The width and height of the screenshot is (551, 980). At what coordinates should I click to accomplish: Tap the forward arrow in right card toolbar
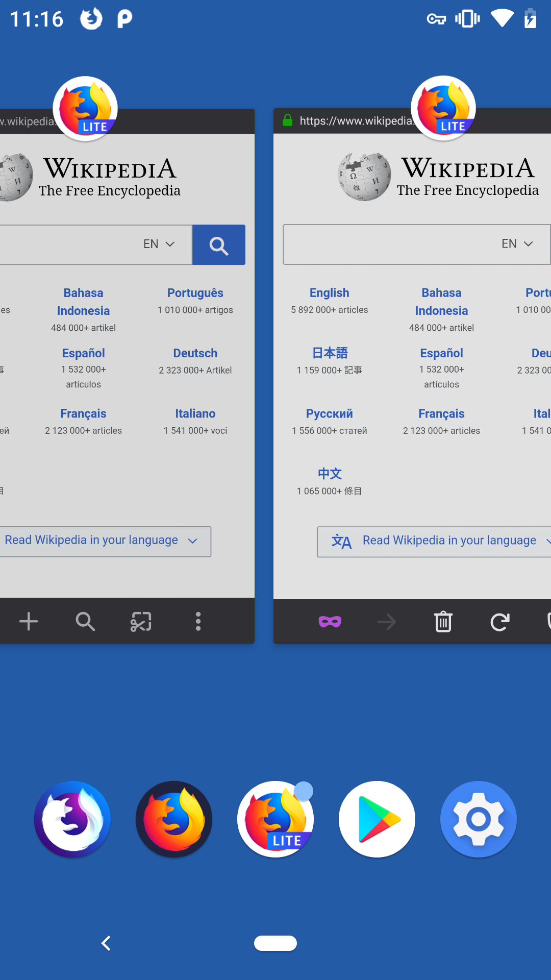coord(386,622)
